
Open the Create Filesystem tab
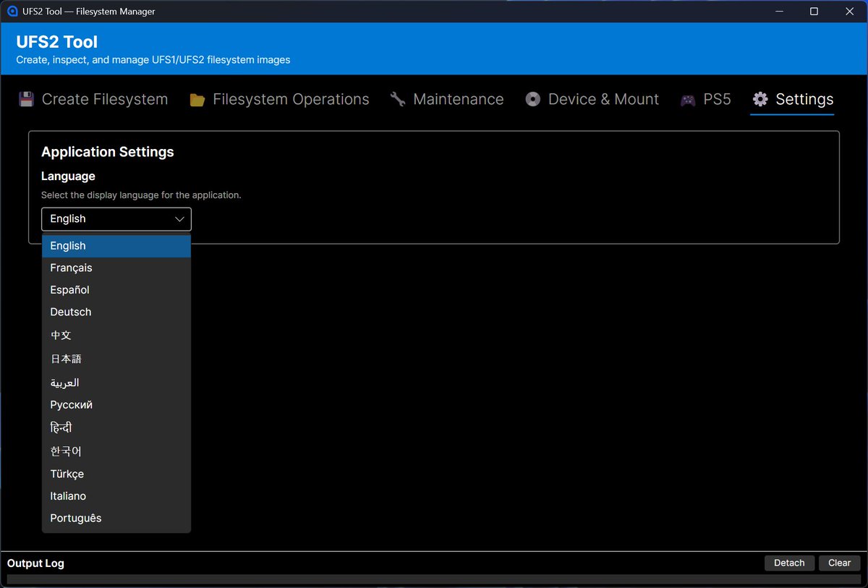(x=93, y=100)
